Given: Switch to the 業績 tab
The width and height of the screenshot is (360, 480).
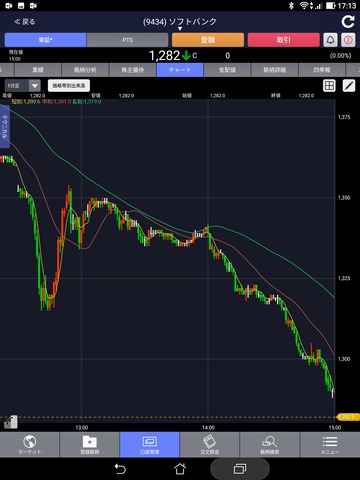Looking at the screenshot, I should (38, 70).
